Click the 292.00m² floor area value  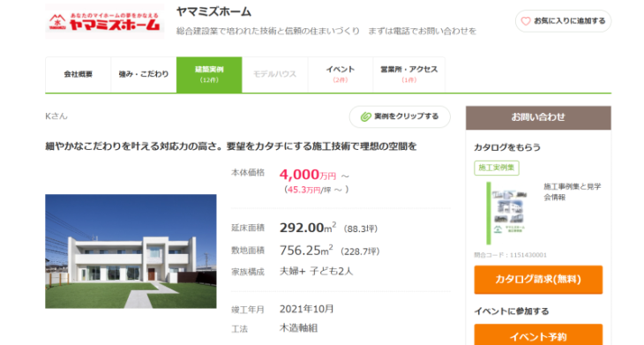click(x=308, y=228)
